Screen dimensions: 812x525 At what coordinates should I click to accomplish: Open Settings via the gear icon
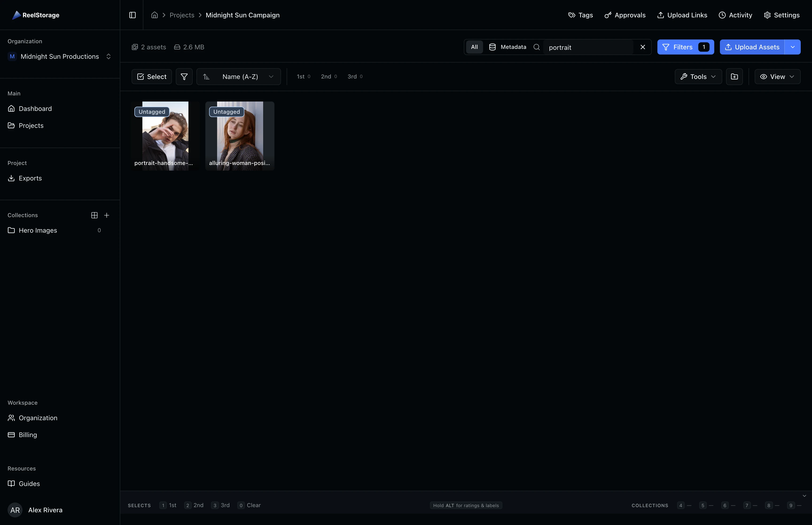tap(781, 15)
